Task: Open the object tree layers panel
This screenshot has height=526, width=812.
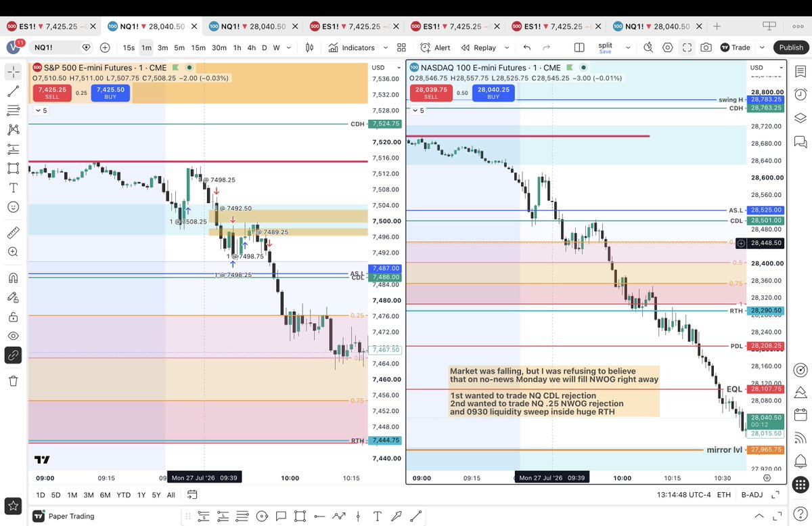Action: tap(800, 117)
